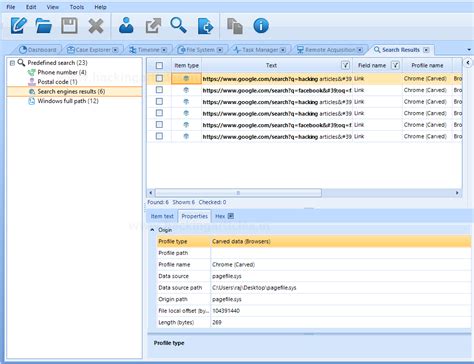
Task: Check the fourth result row checkbox
Action: (x=159, y=113)
